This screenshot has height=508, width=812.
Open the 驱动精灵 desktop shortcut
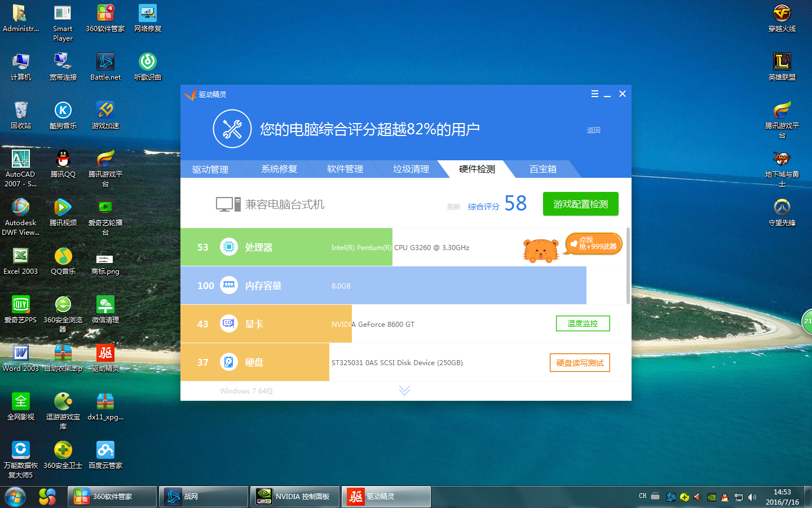105,358
